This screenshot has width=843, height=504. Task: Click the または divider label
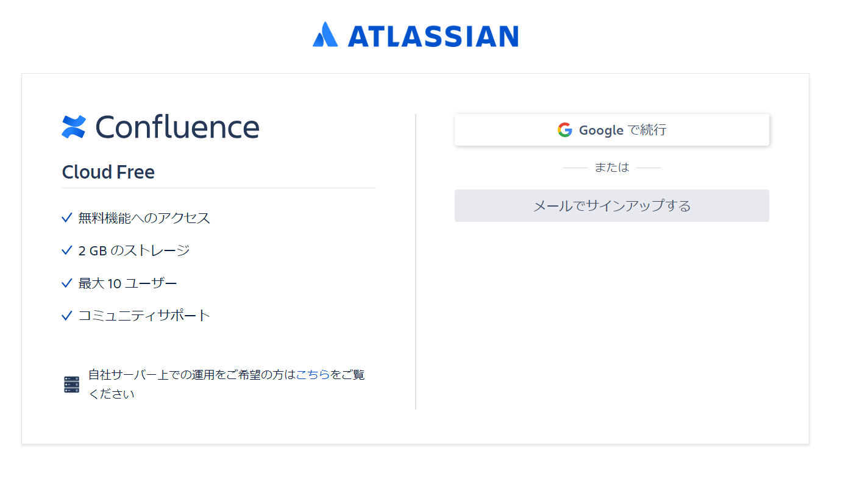pyautogui.click(x=612, y=168)
